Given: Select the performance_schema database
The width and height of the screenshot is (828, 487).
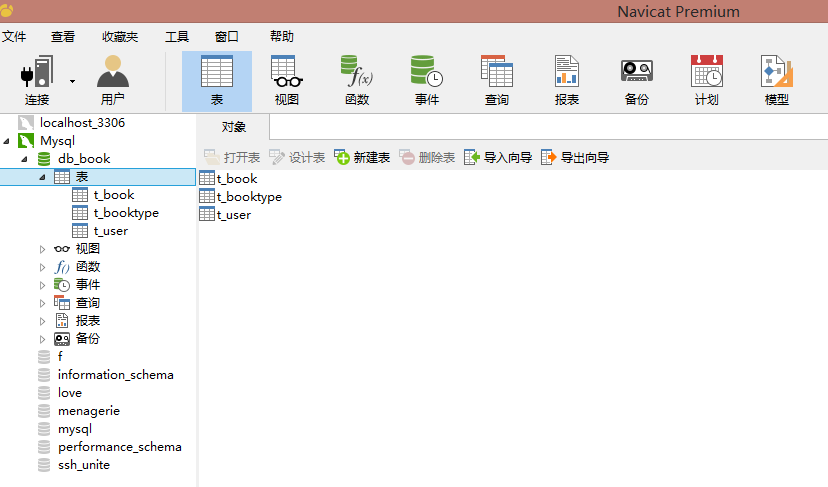Looking at the screenshot, I should click(120, 447).
